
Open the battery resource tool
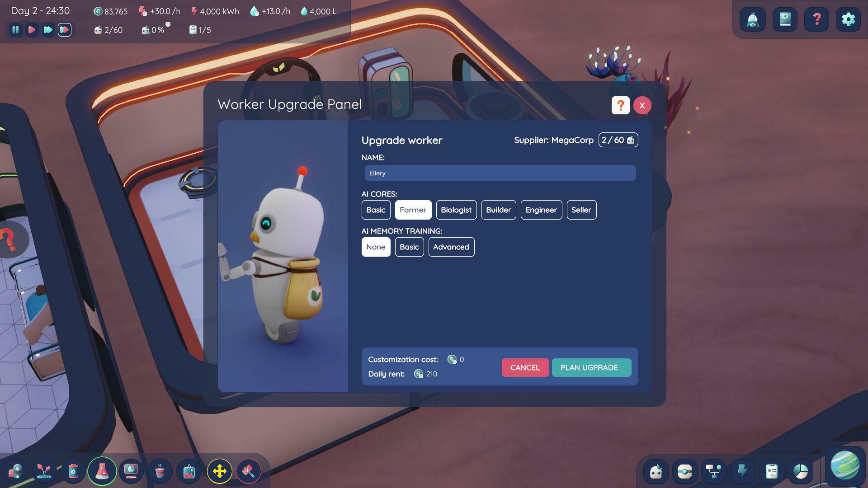[x=73, y=471]
